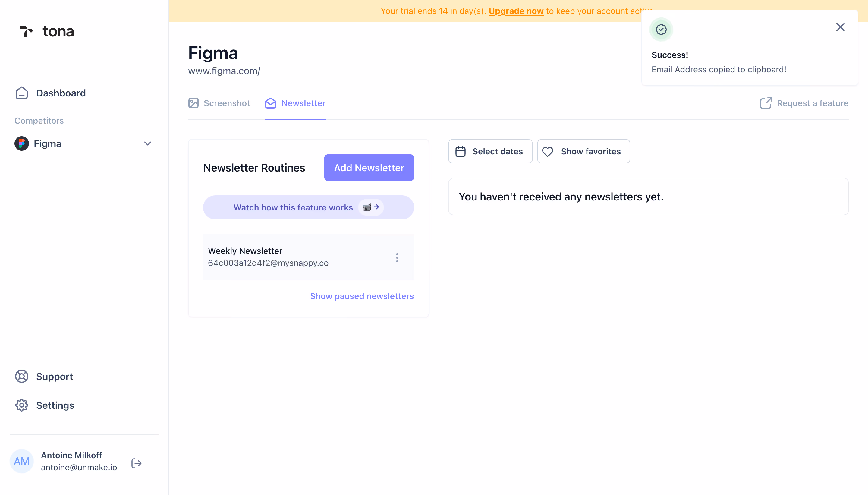Click the Figma competitor logo icon
868x495 pixels.
tap(21, 143)
